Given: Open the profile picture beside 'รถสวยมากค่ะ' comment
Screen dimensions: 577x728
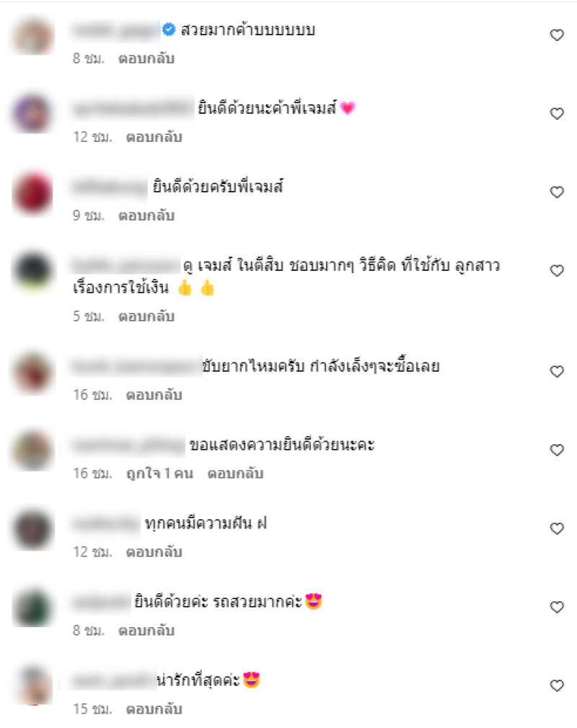Looking at the screenshot, I should [32, 608].
